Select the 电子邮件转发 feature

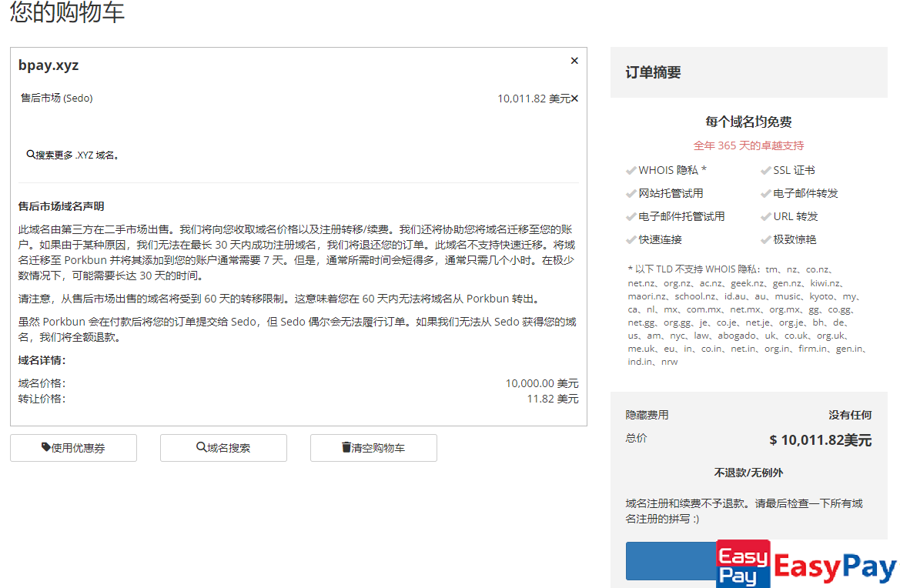pos(805,193)
